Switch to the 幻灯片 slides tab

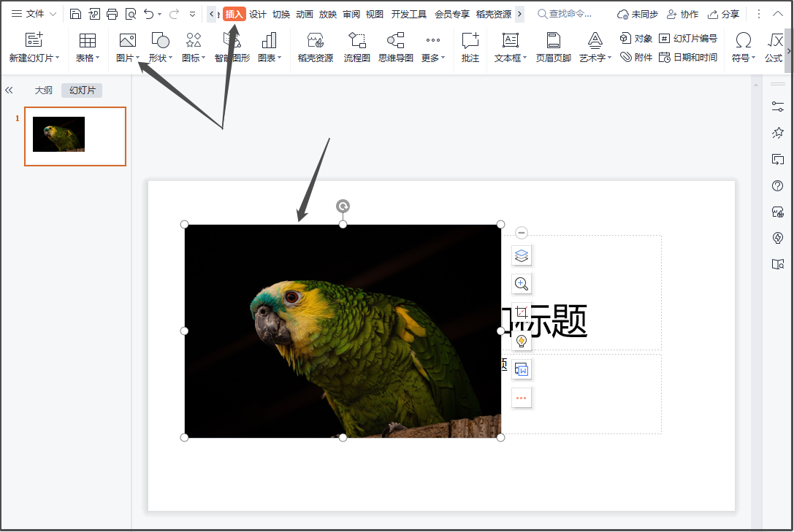click(81, 90)
